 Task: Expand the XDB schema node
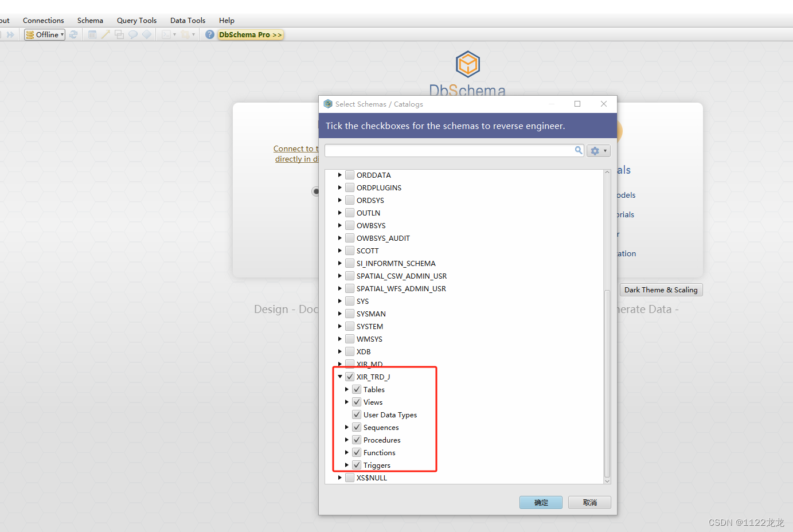(x=340, y=351)
